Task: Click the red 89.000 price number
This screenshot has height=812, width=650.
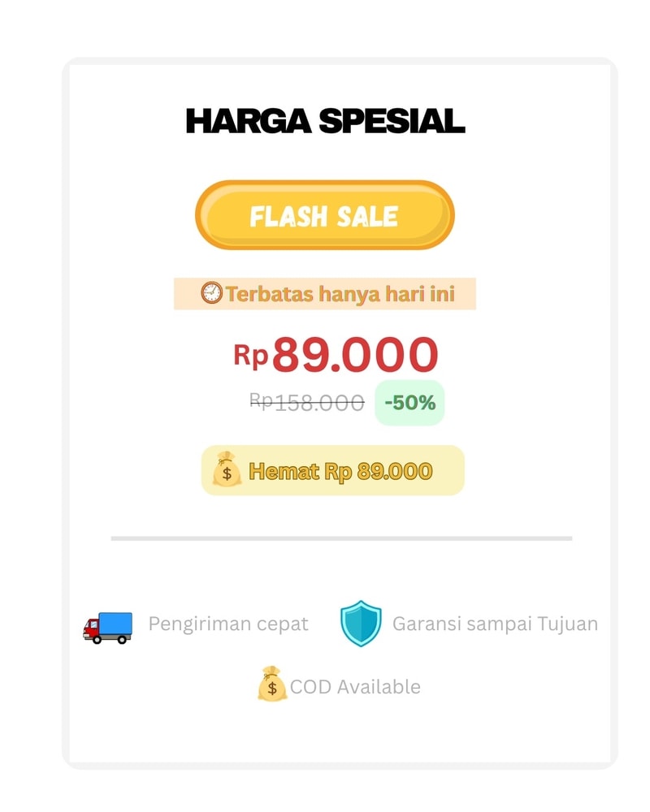Action: [x=355, y=355]
